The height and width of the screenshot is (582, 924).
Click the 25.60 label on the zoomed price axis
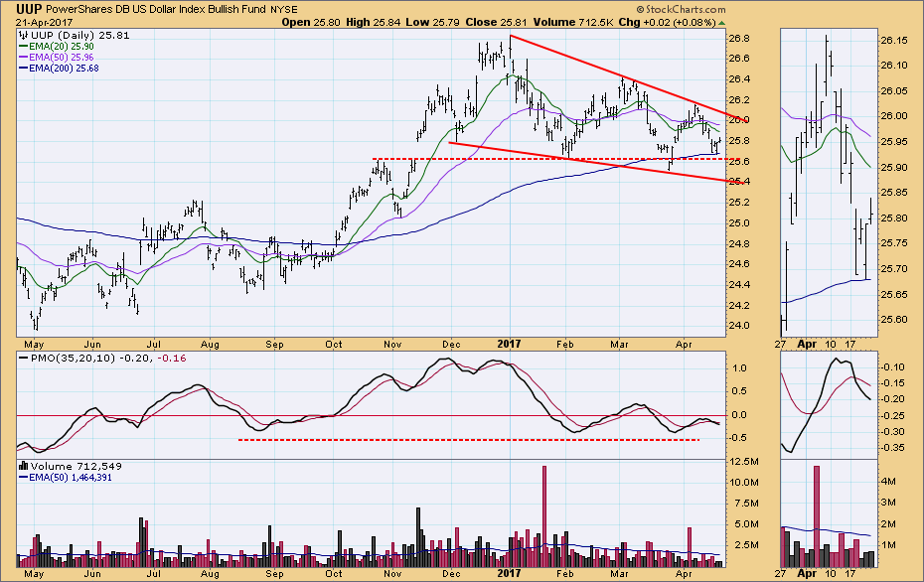coord(894,320)
